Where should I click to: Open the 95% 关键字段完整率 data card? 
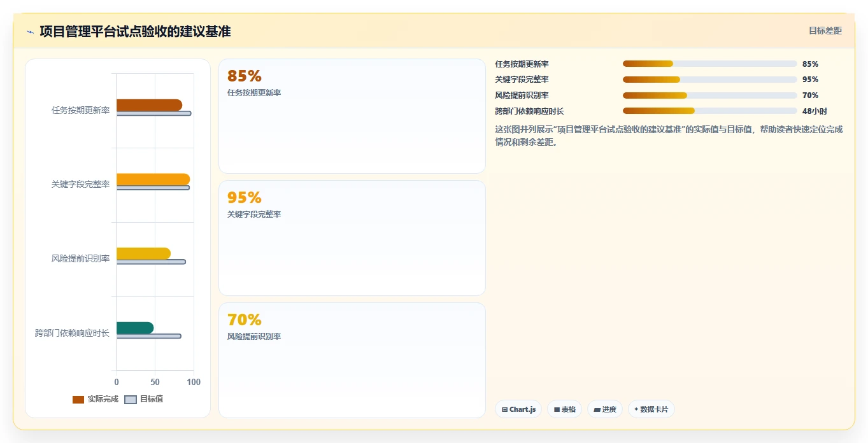pos(352,238)
